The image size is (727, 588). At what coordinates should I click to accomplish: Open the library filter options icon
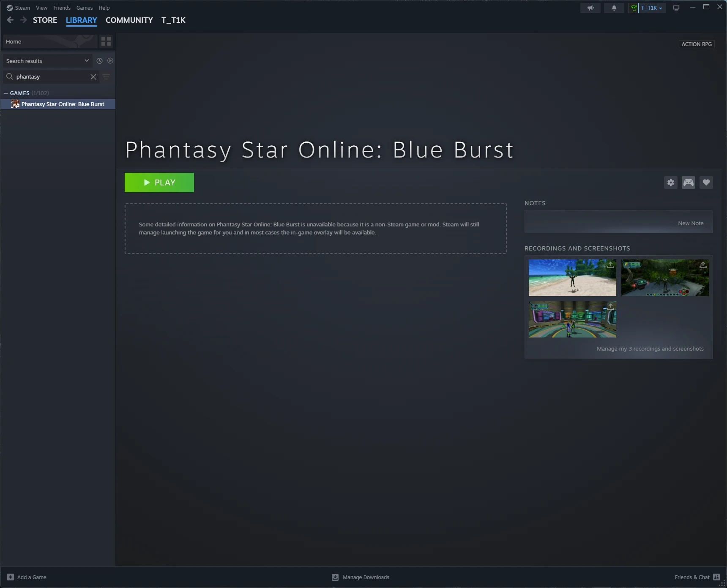106,77
